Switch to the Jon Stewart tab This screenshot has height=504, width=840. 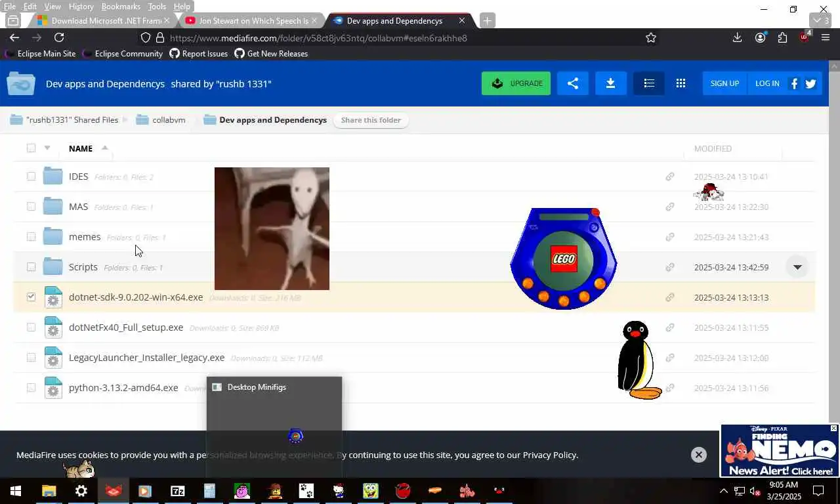coord(251,20)
